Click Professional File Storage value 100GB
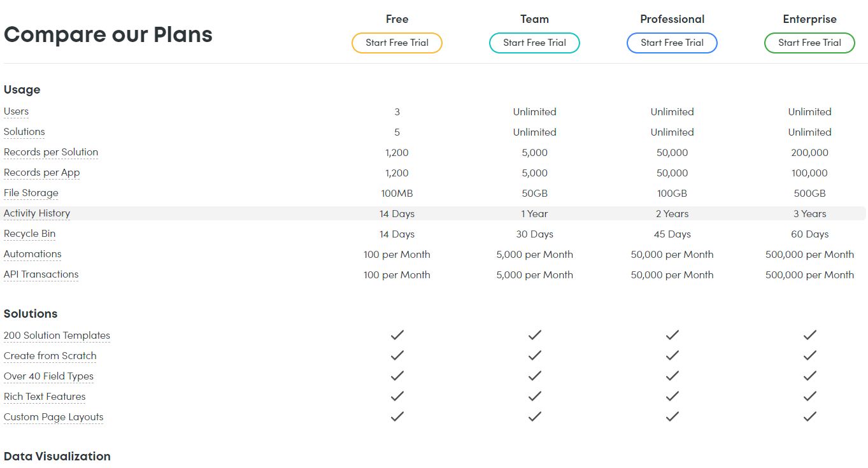Viewport: 868px width, 468px height. point(672,194)
